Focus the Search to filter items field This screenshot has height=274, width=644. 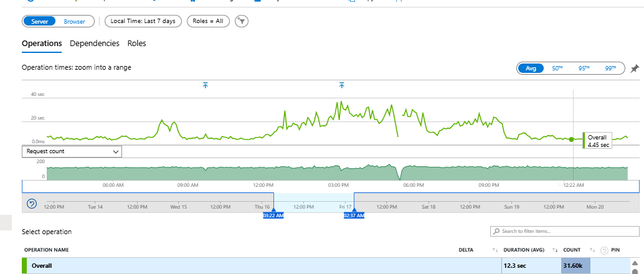[x=565, y=231]
